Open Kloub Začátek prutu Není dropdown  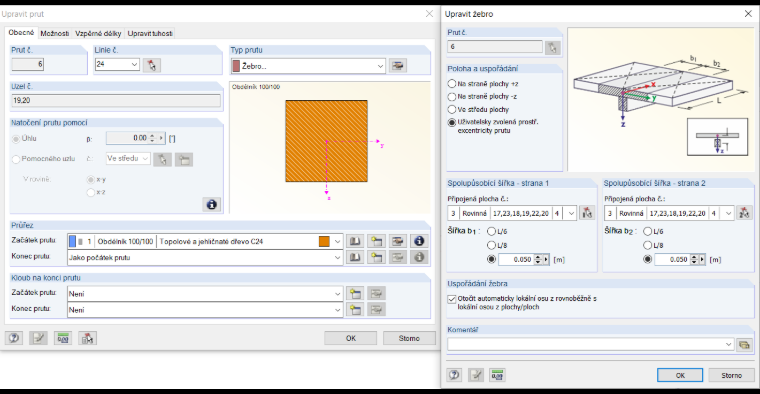tap(337, 294)
